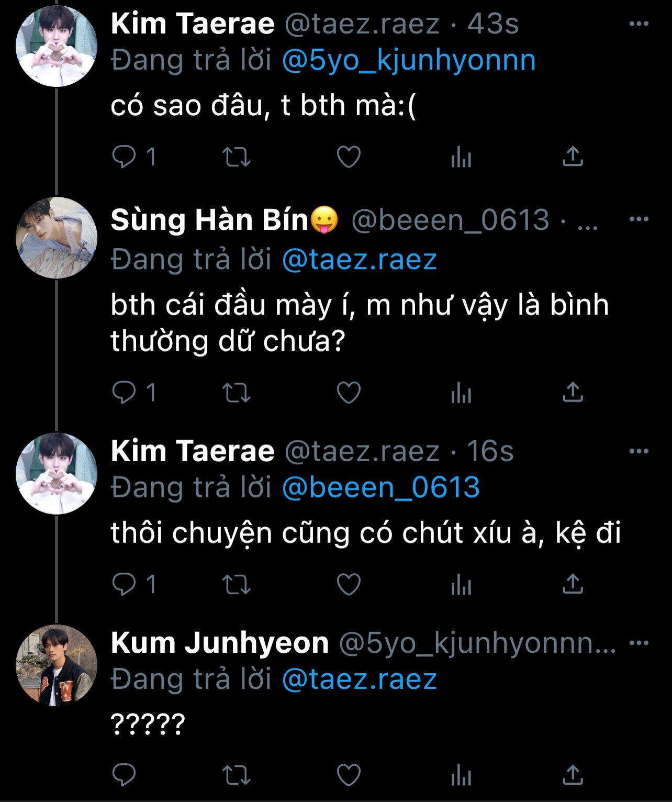
Task: View analytics for Kum Junhyeon's tweet
Action: (x=461, y=775)
